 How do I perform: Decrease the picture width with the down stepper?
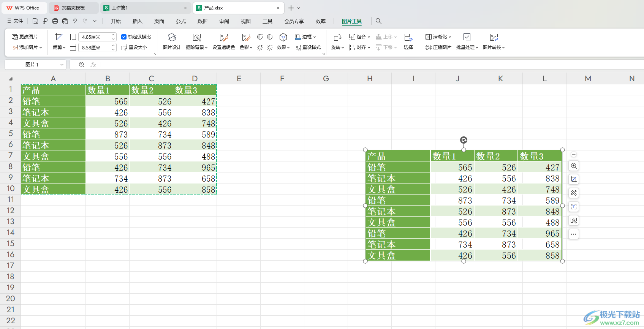tap(113, 49)
